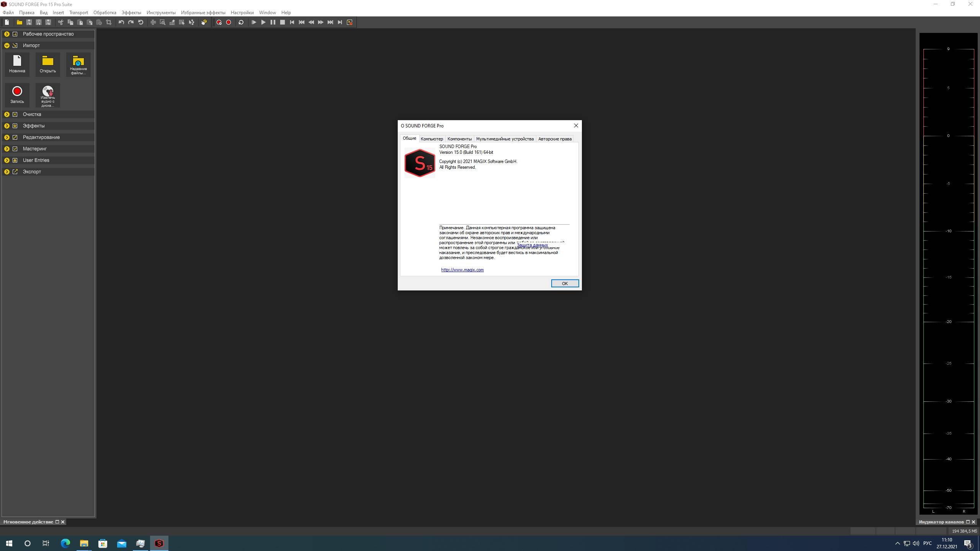The width and height of the screenshot is (980, 551).
Task: Click the Запись record icon in Импорт
Action: (17, 95)
